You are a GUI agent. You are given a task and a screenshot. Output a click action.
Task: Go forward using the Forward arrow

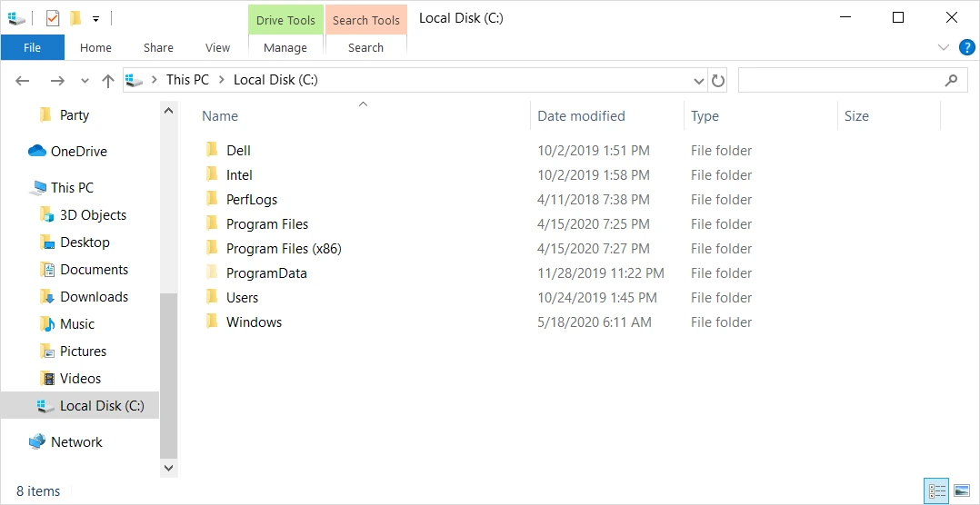click(x=57, y=81)
